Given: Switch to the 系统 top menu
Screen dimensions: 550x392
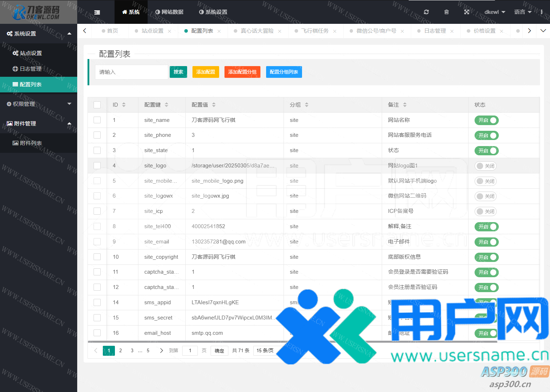Looking at the screenshot, I should [x=131, y=12].
